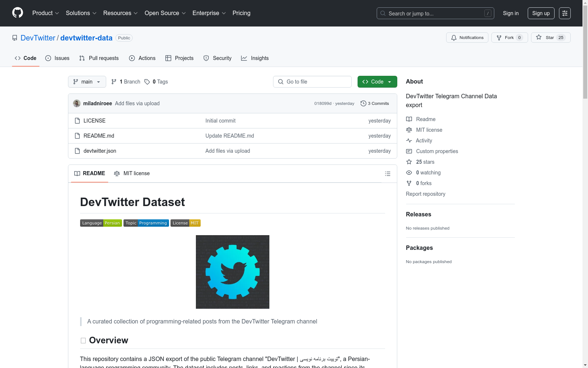Viewport: 588px width, 368px height.
Task: Focus the Go to file search box
Action: [x=312, y=82]
